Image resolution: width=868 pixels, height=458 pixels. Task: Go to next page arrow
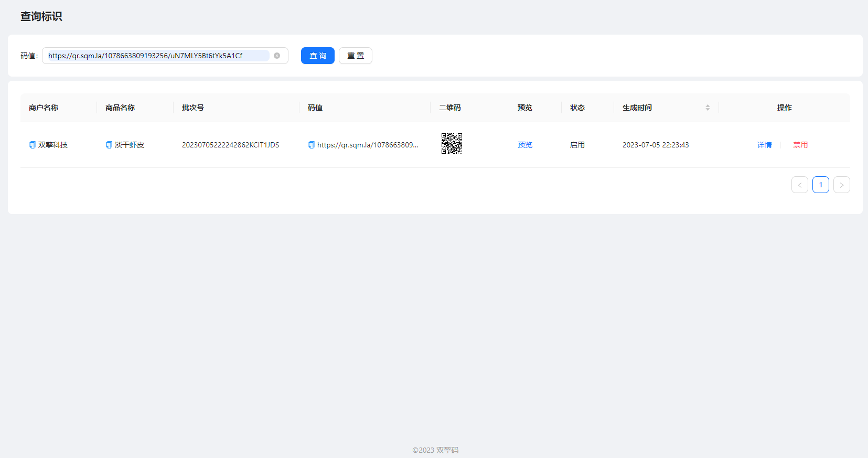pos(842,185)
